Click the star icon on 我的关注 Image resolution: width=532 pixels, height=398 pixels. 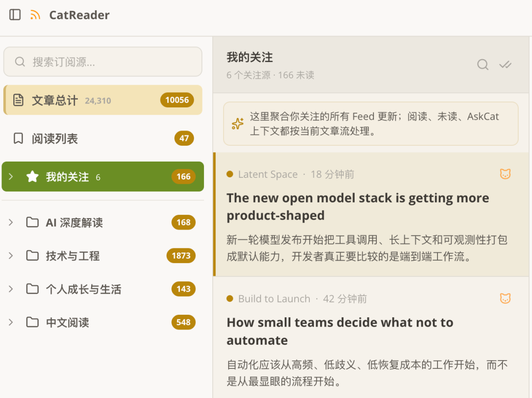click(x=33, y=176)
